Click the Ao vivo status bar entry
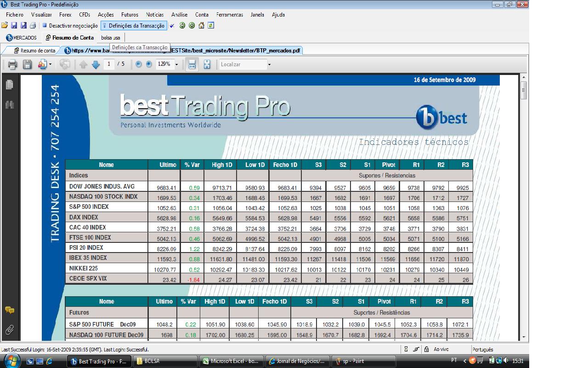Viewport: 588px width, 368px height. coord(441,350)
